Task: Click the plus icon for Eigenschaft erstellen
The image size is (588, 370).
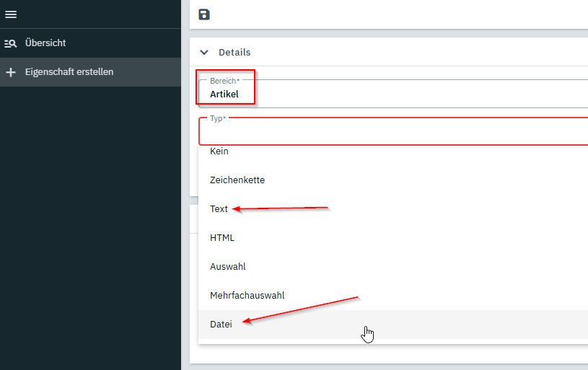Action: 11,72
